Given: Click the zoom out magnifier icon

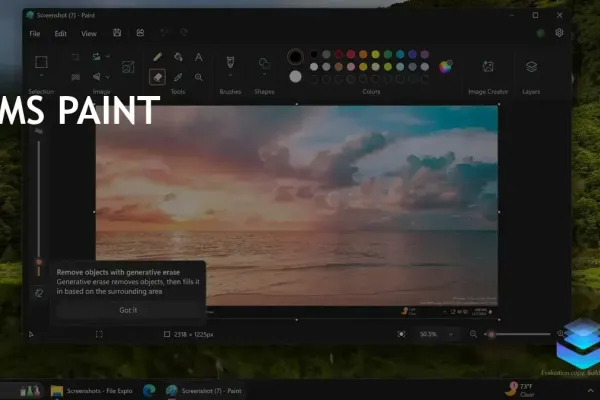Looking at the screenshot, I should 473,334.
